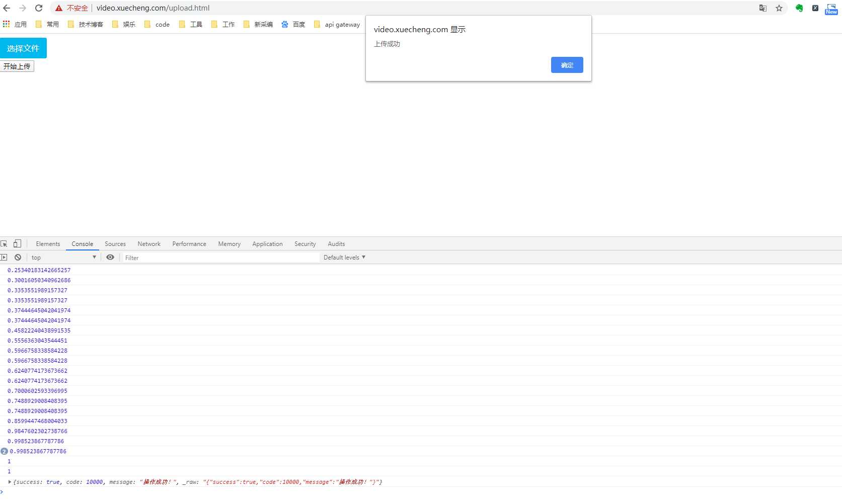Click the 选择文件 button

click(x=23, y=48)
